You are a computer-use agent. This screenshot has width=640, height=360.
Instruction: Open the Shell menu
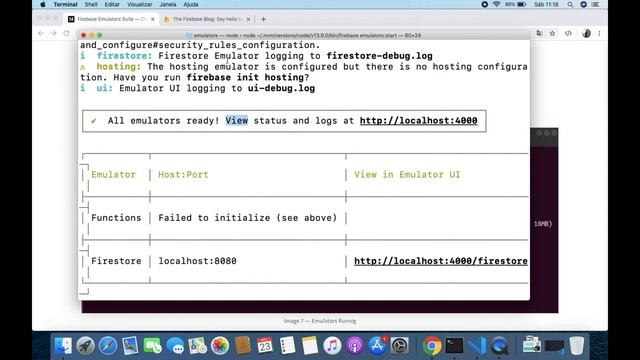coord(91,4)
